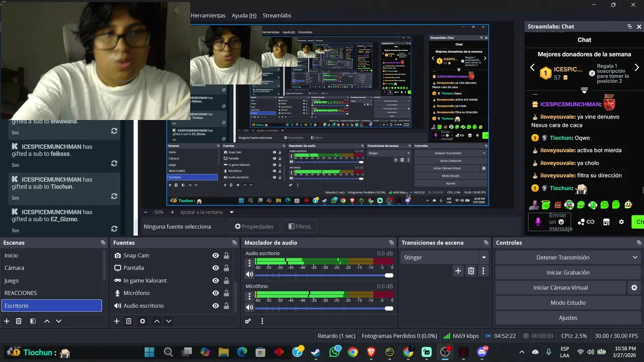Image resolution: width=644 pixels, height=362 pixels.
Task: Adjust the Audio escritorio volume slider
Action: pos(325,275)
